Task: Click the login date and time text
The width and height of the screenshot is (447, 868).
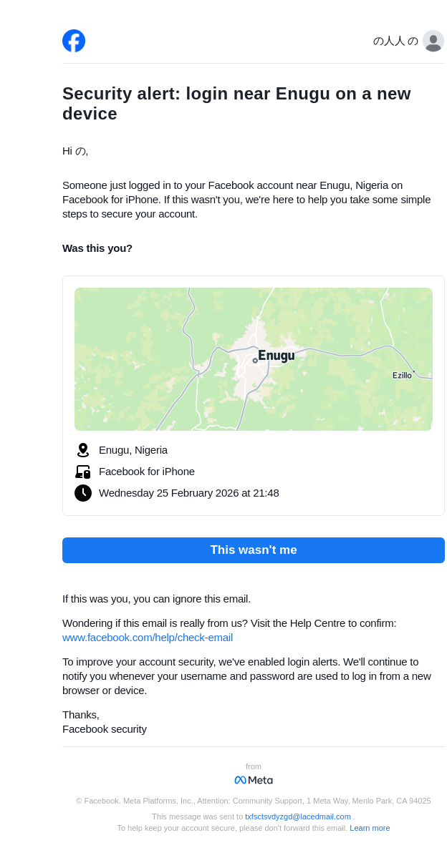Action: pos(189,493)
